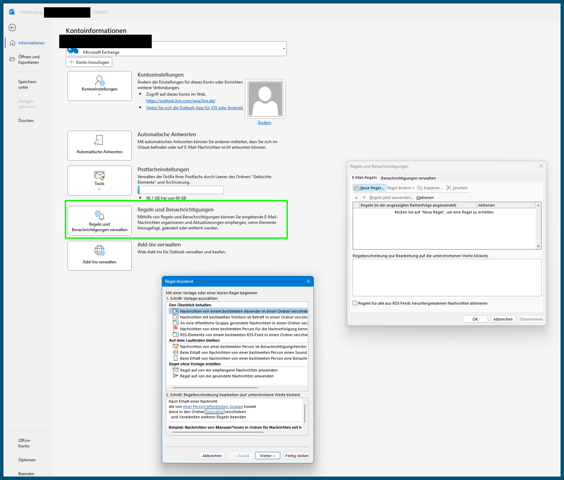Viewport: 564px width, 480px height.
Task: Expand the Microsoft Exchange account dropdown
Action: point(284,49)
